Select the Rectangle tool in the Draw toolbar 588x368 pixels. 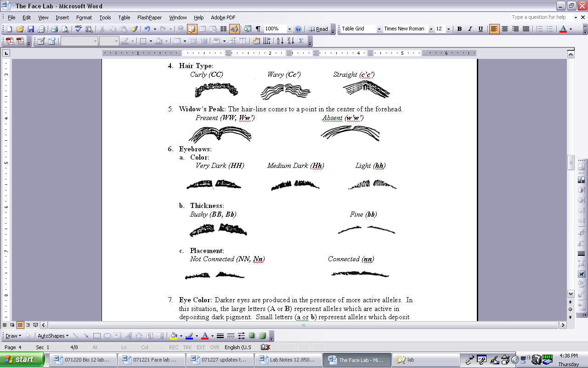(x=97, y=336)
